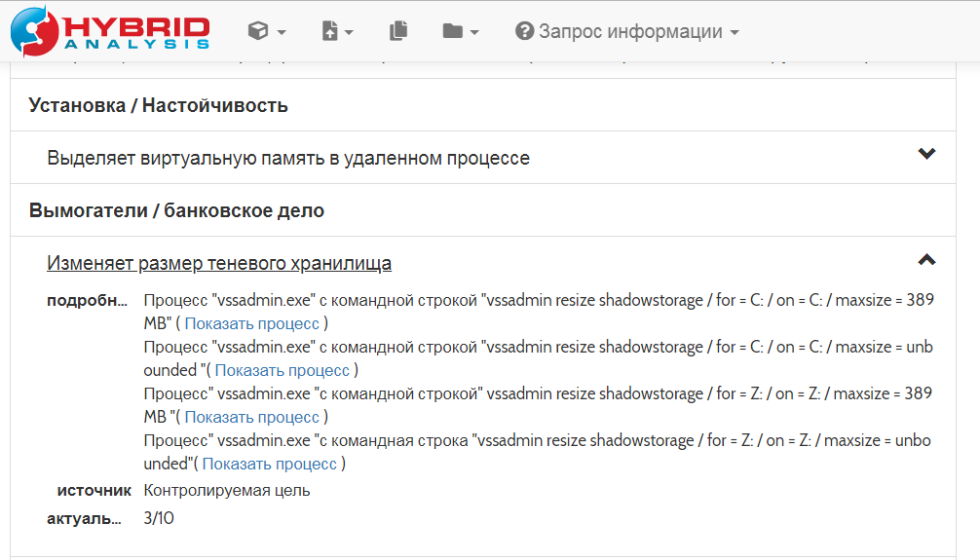Viewport: 980px width, 560px height.
Task: Open the cube icon dropdown menu
Action: click(x=266, y=31)
